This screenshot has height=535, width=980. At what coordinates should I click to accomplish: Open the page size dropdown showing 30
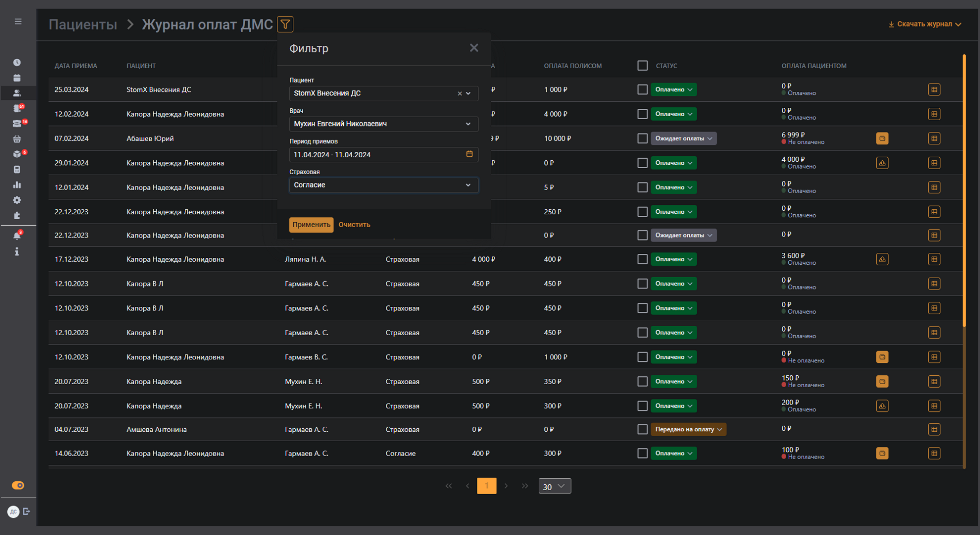point(555,486)
